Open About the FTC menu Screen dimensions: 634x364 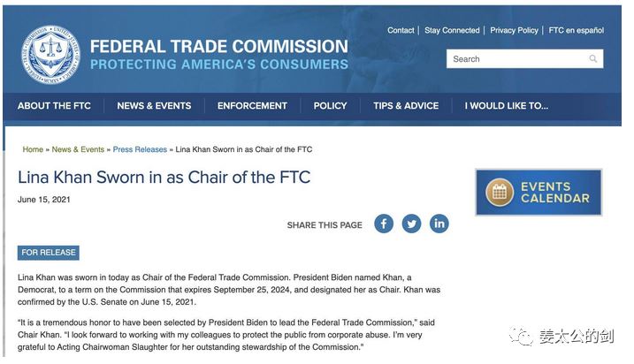54,106
